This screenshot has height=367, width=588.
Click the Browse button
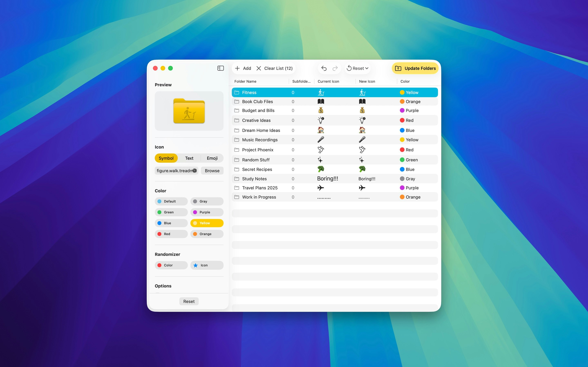pos(212,170)
